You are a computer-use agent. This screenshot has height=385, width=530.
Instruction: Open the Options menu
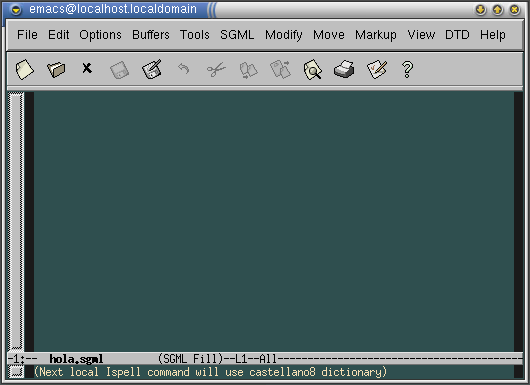tap(100, 35)
